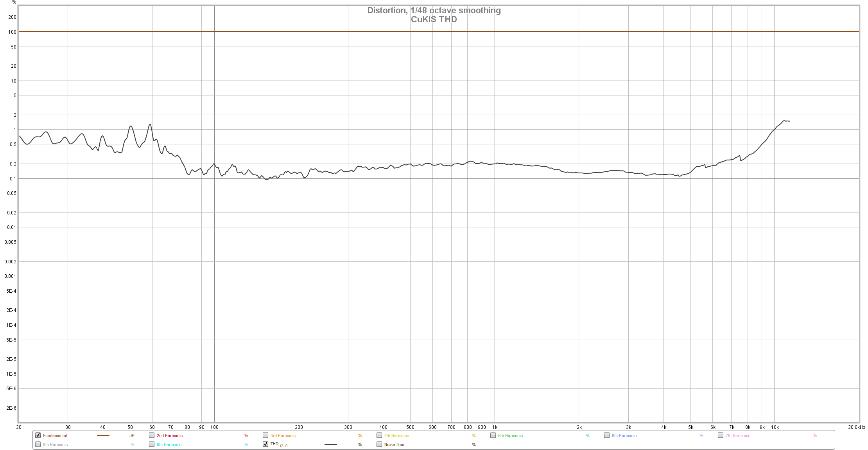Uncheck the Fundamental trace checkbox

click(x=38, y=435)
